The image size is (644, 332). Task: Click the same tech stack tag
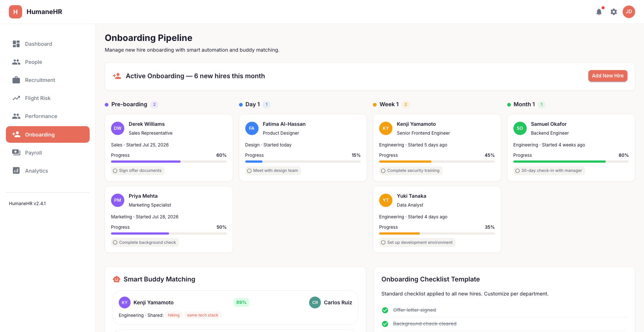pos(202,315)
